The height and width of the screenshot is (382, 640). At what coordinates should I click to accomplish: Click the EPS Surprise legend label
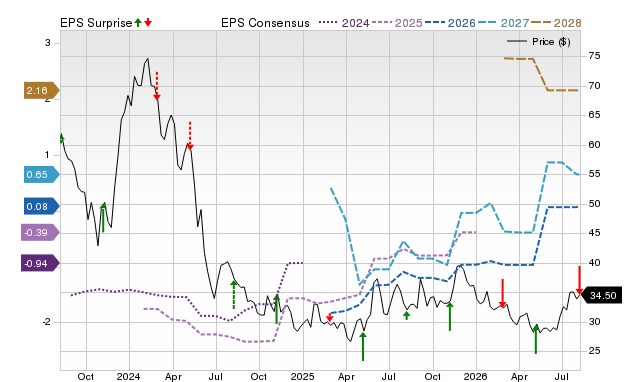96,23
